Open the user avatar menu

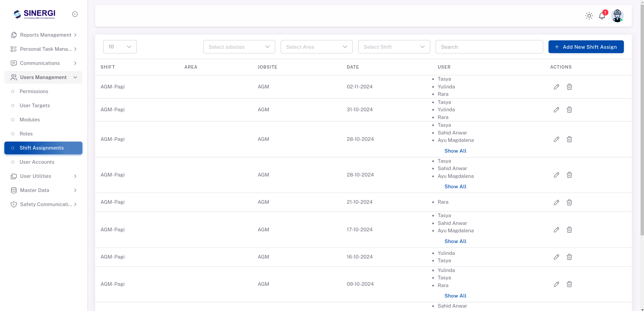click(617, 16)
